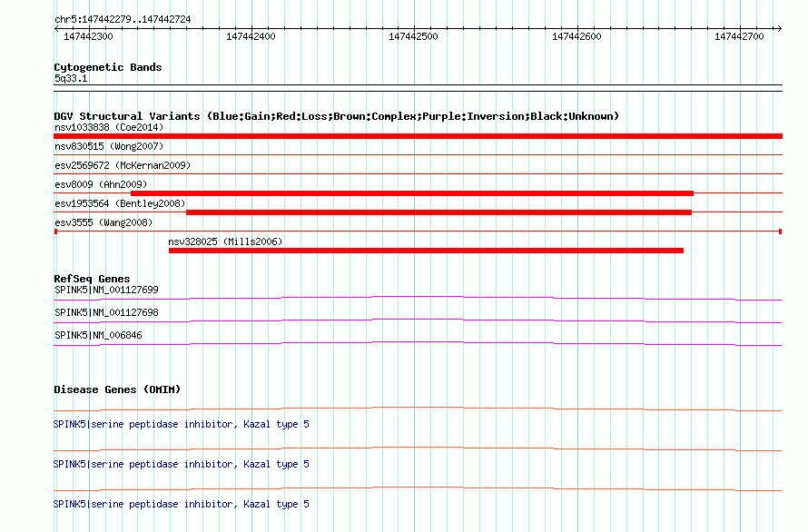Click the chr5:147442279..147442724 region label

(123, 19)
